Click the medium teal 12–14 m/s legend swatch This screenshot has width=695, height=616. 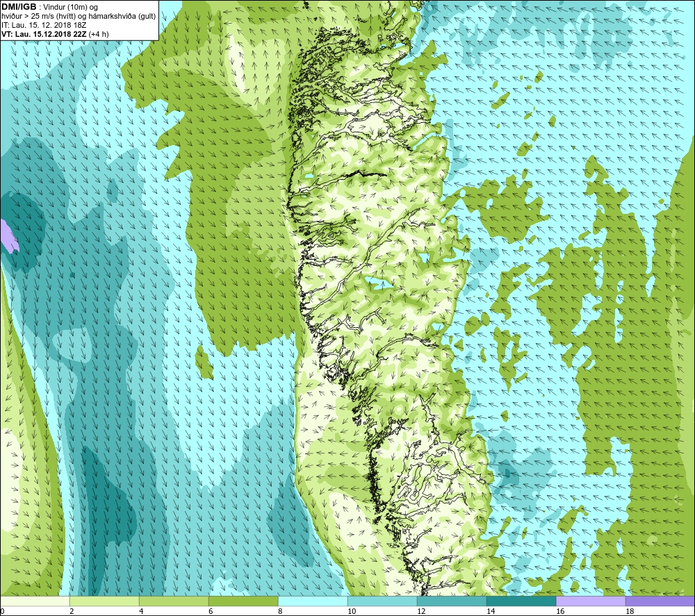point(452,601)
